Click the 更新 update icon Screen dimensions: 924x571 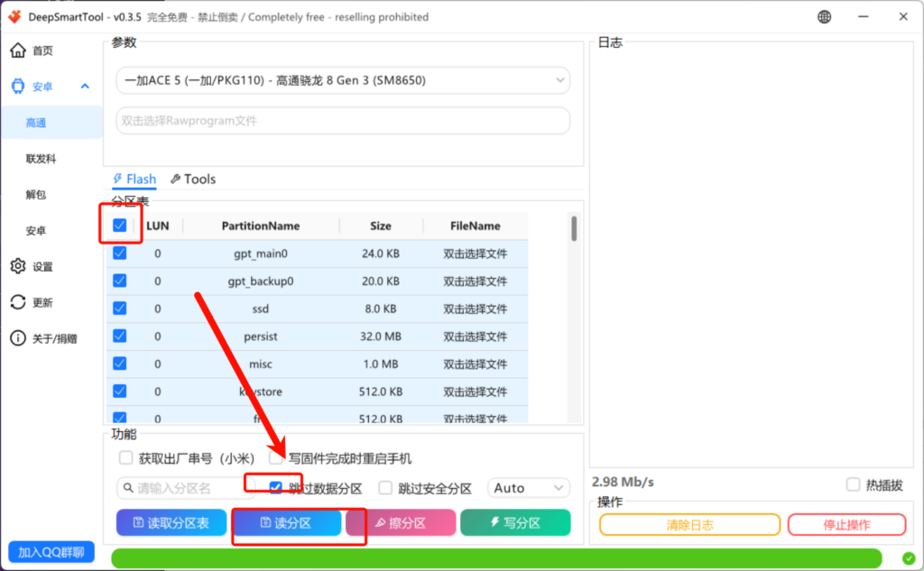18,302
